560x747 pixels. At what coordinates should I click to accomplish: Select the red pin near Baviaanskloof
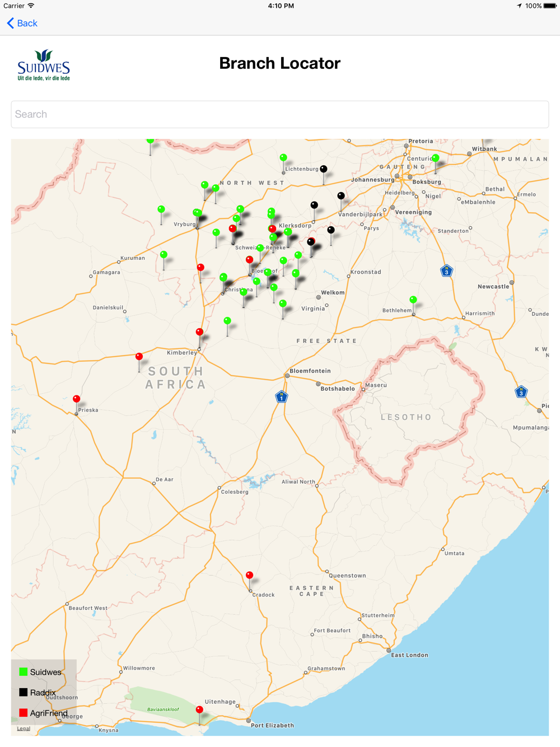click(x=199, y=710)
